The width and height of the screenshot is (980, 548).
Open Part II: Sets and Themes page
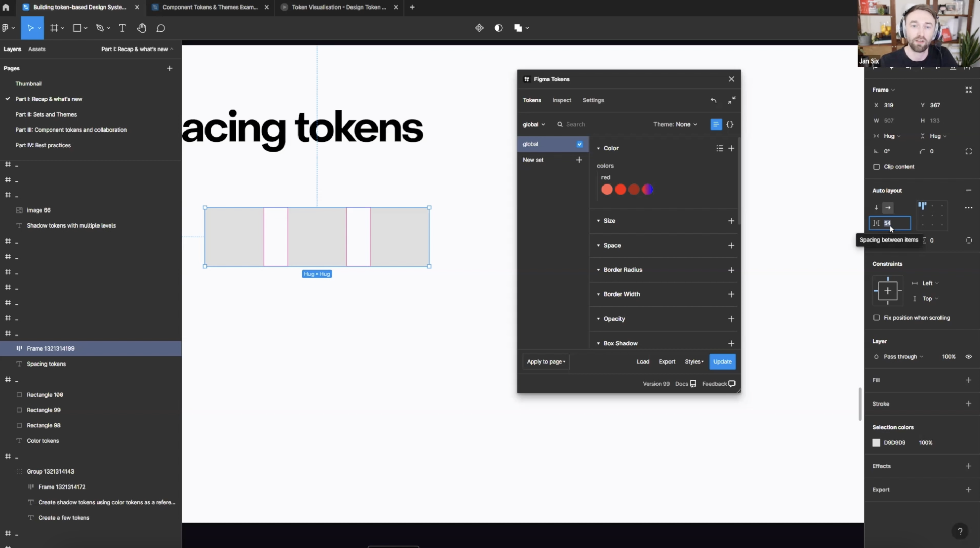tap(46, 114)
